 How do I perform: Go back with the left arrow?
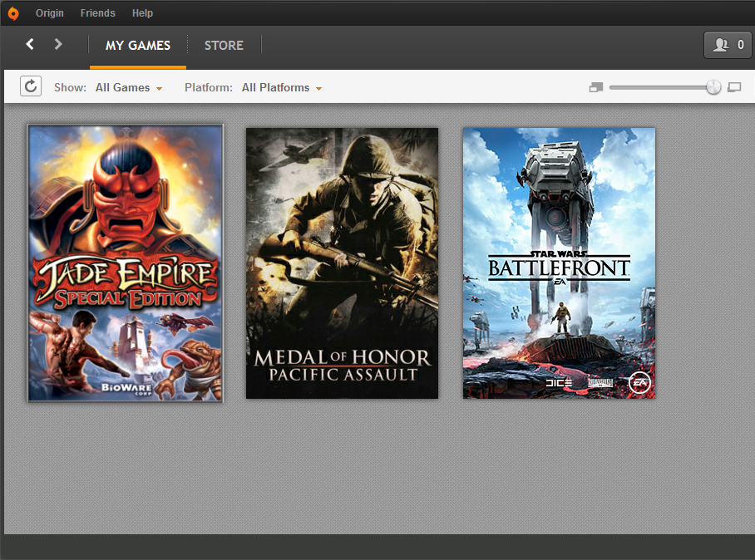pos(30,44)
